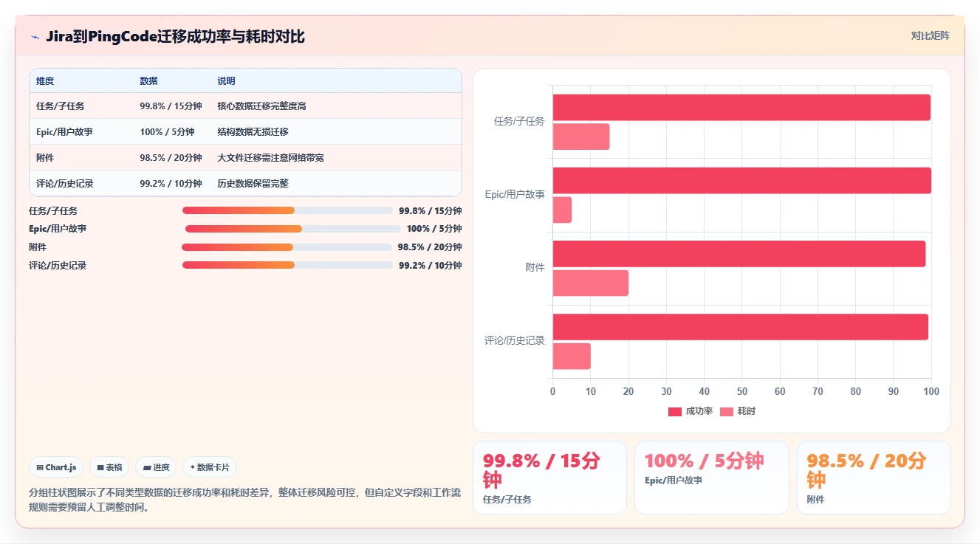Click the 成功率 bar for 评论/历史记录
980x544 pixels.
click(x=741, y=327)
